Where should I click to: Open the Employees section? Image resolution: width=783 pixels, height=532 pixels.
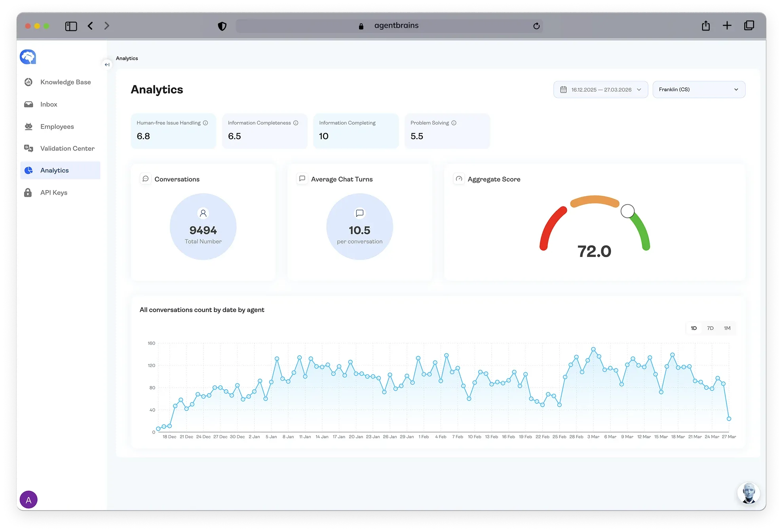pos(57,127)
